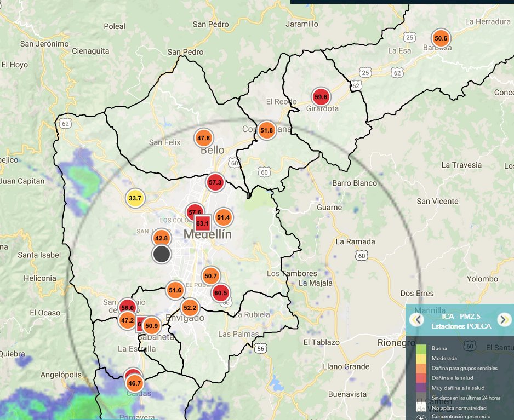Image resolution: width=514 pixels, height=420 pixels.
Task: Click the 'San Jerónimo' town label
Action: point(44,44)
